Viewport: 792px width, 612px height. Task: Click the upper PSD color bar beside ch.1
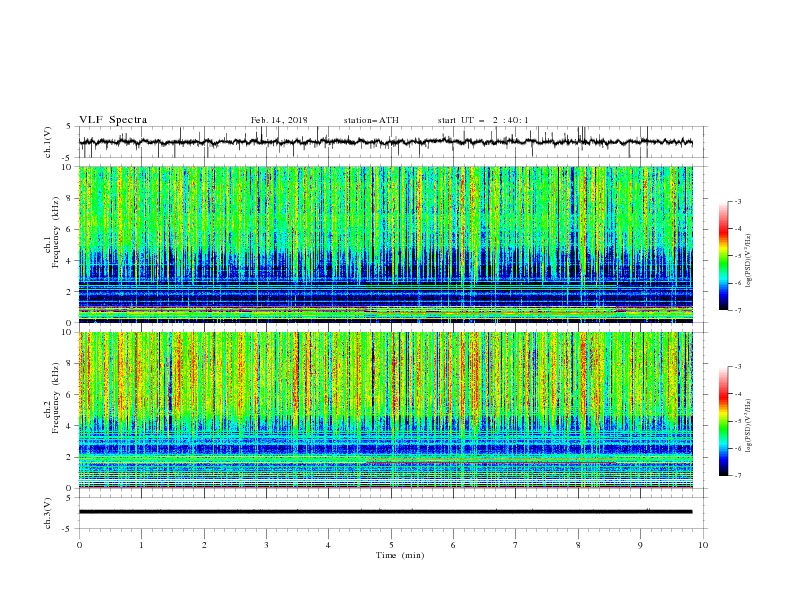724,256
